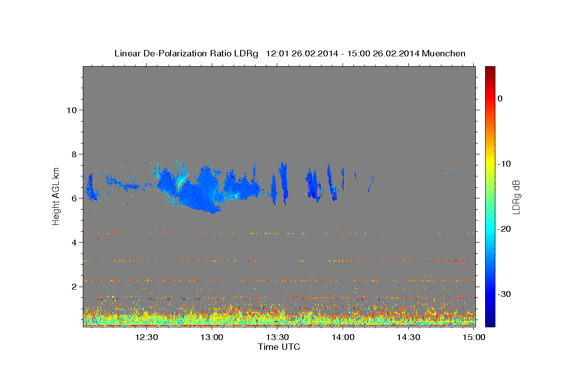Click the 'LDRg dB' colorbar title
588x392 pixels.
point(516,197)
